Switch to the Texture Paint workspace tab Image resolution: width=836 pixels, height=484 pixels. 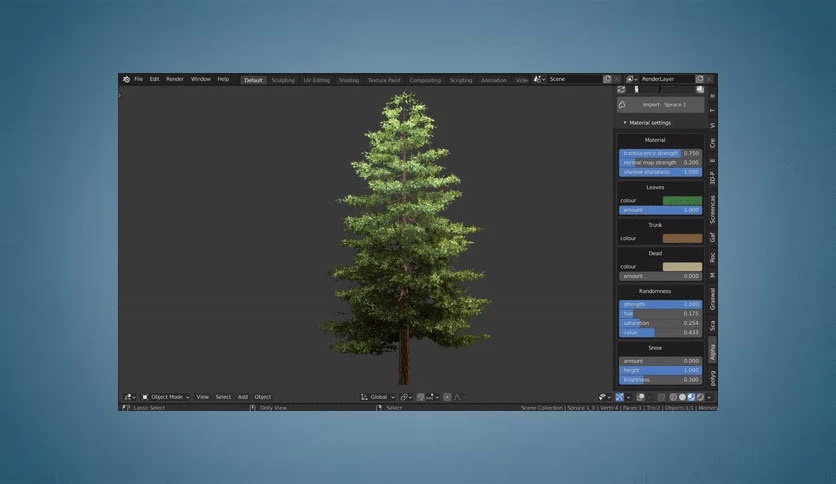384,80
